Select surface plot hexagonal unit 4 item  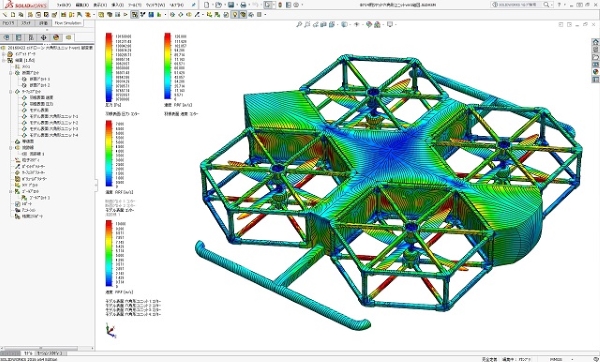coord(54,135)
